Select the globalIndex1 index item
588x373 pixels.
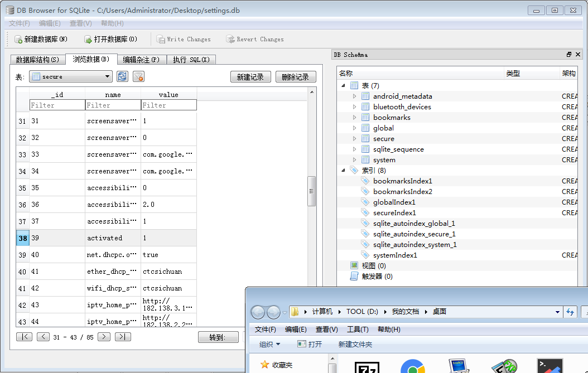(x=394, y=202)
